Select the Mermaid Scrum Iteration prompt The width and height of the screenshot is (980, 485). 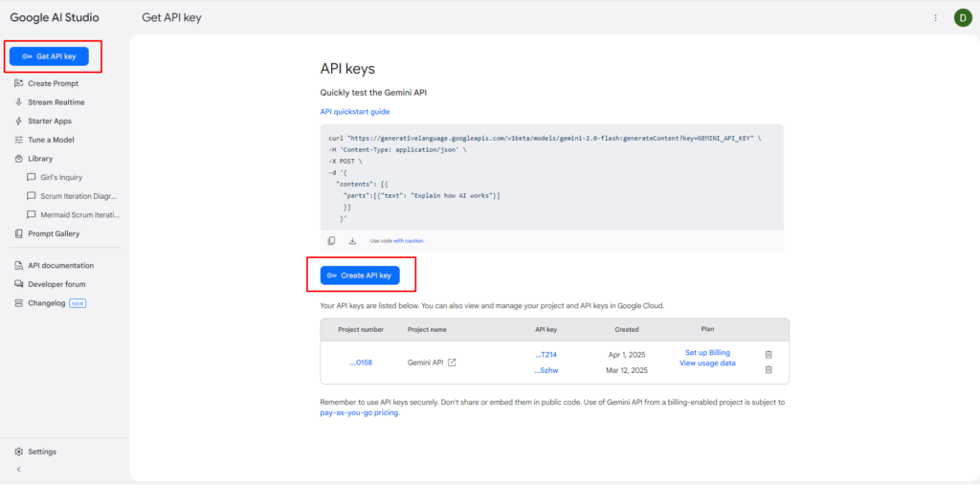click(x=78, y=214)
